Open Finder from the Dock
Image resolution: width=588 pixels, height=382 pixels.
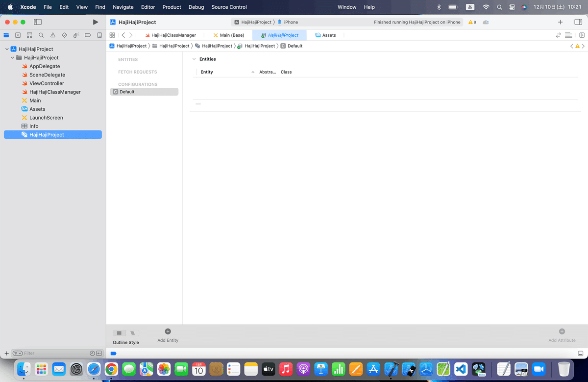pos(24,369)
